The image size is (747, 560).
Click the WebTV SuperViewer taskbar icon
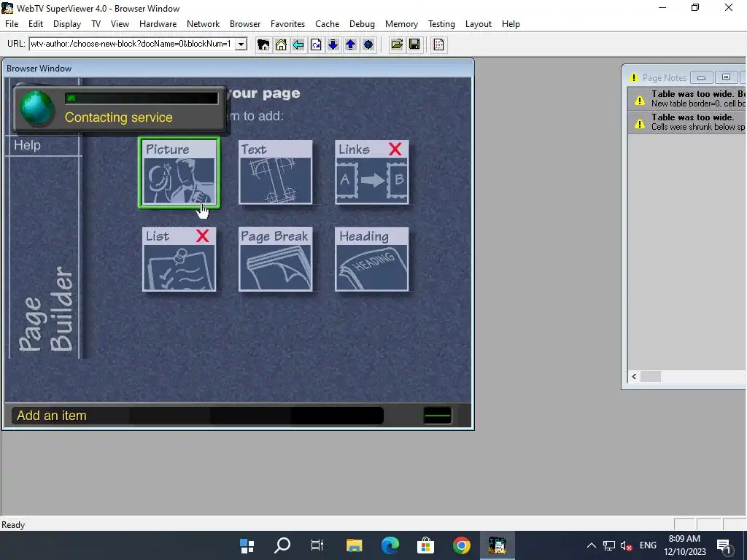497,545
